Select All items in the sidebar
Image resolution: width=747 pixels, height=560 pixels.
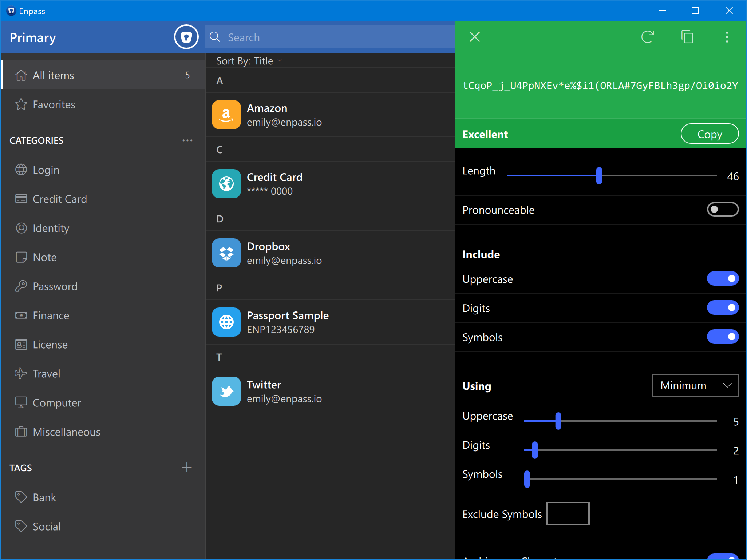pyautogui.click(x=103, y=75)
